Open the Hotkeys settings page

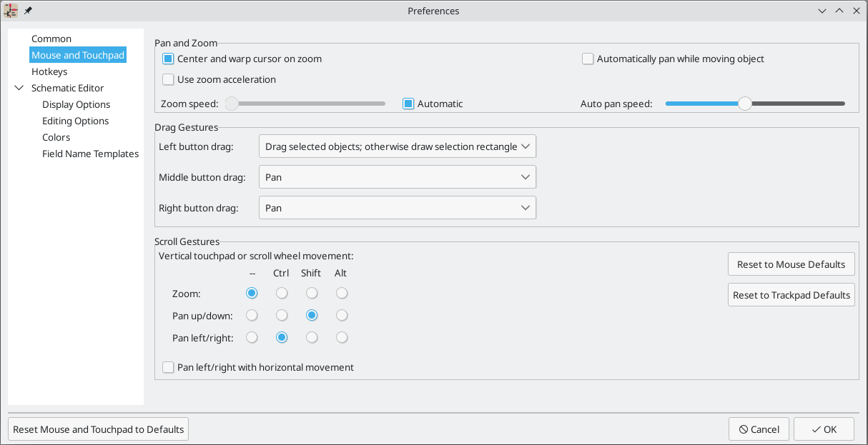pyautogui.click(x=49, y=71)
